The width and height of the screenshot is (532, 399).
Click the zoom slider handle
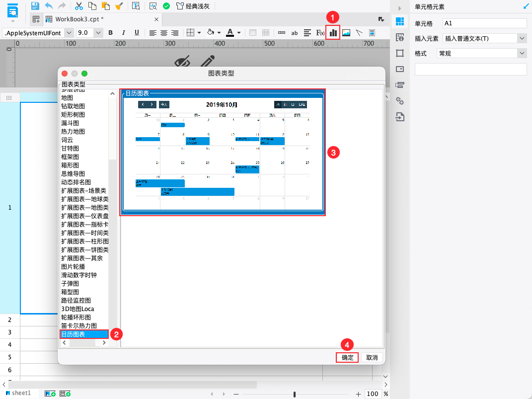click(295, 394)
